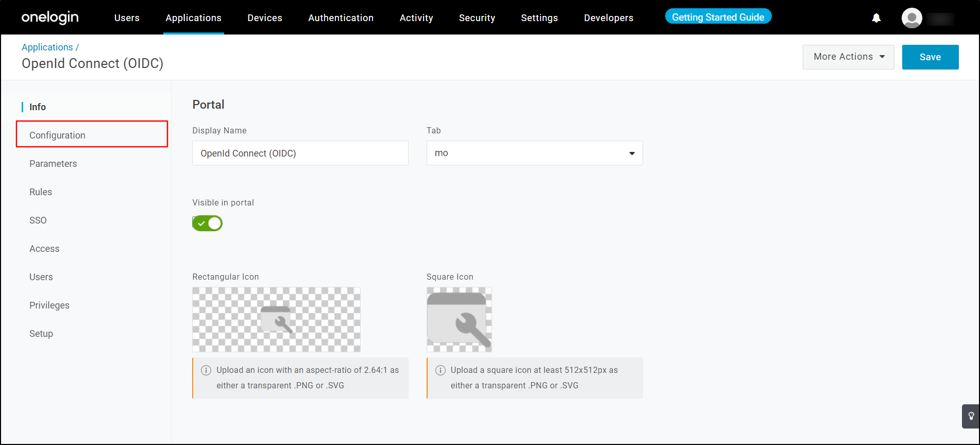
Task: Save the application changes
Action: click(x=930, y=57)
